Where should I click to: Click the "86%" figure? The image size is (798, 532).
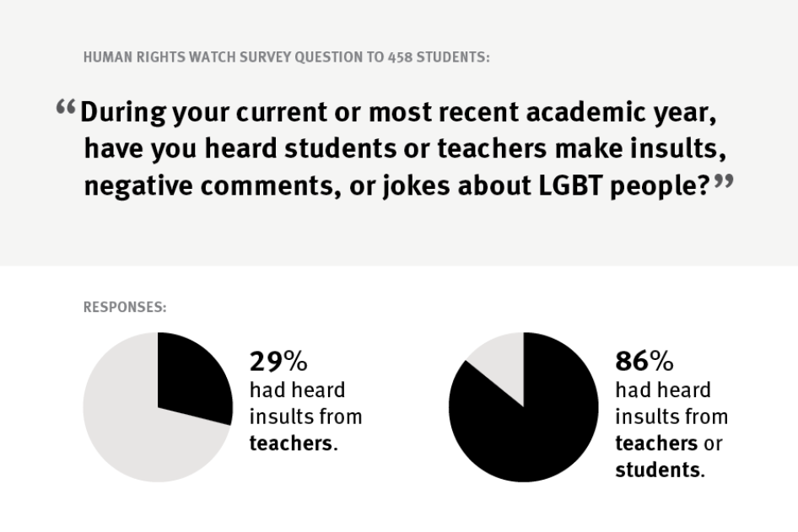coord(644,362)
